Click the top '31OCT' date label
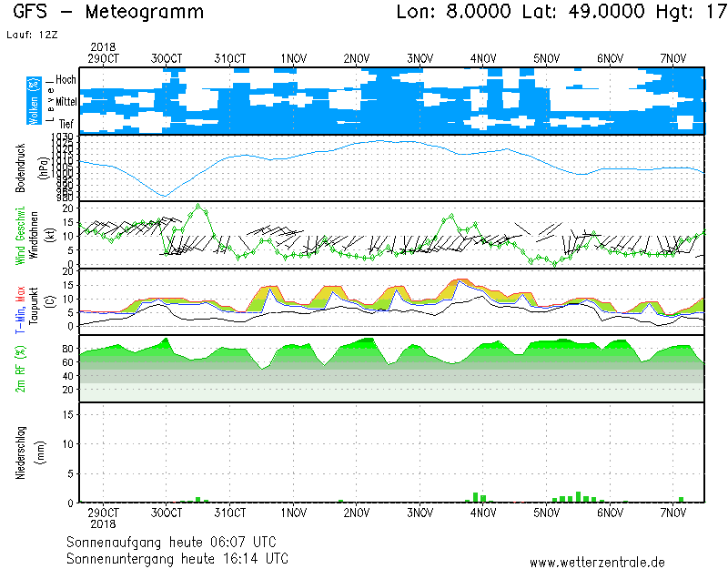The image size is (728, 569). point(230,59)
